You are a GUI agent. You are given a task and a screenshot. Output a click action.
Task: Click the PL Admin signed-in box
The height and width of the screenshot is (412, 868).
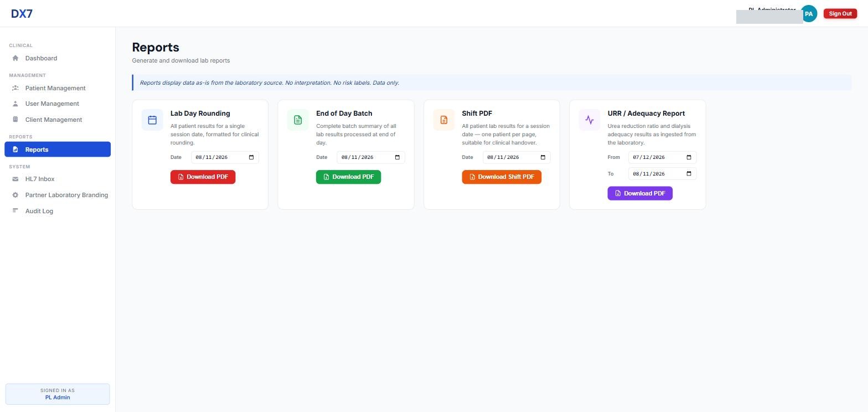58,394
